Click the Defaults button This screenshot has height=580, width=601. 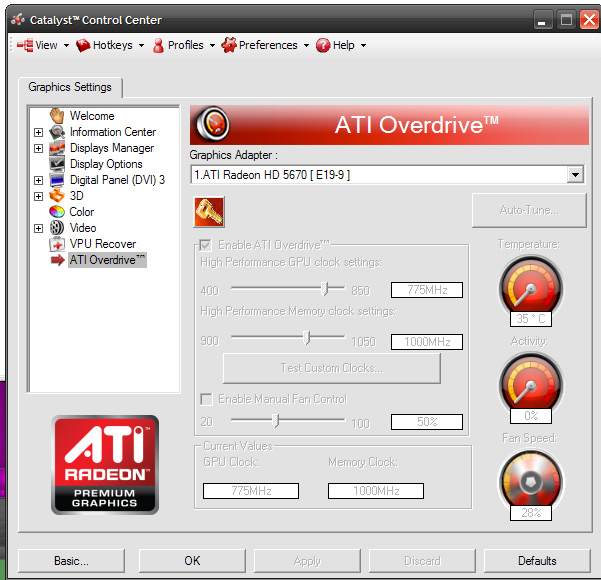point(537,561)
